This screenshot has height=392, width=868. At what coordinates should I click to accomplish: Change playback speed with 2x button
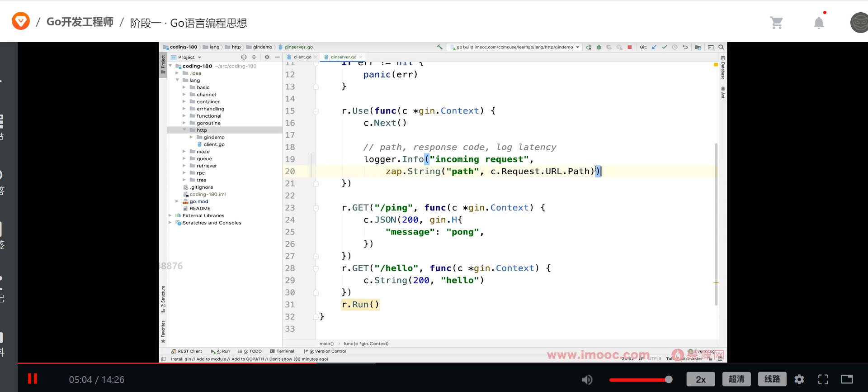click(x=701, y=379)
